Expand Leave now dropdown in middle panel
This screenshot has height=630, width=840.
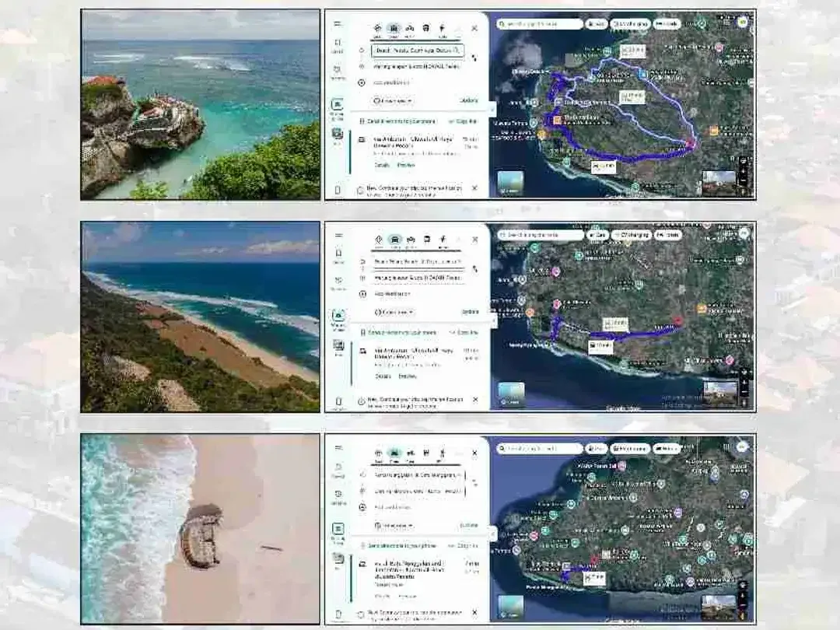(x=394, y=312)
